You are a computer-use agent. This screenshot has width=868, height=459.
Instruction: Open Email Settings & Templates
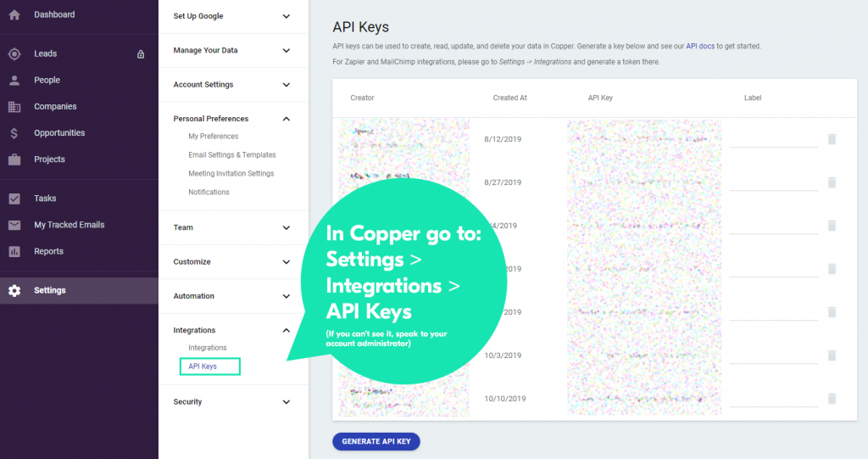click(232, 155)
